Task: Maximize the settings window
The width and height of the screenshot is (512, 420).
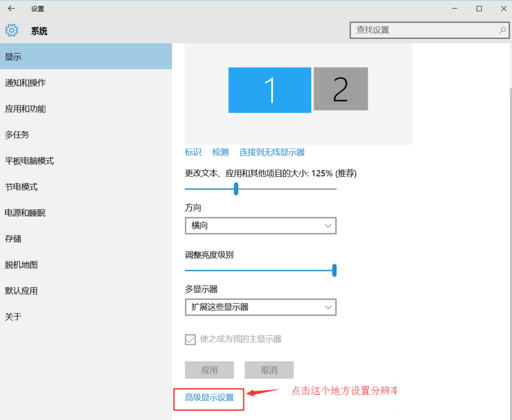Action: [x=479, y=8]
